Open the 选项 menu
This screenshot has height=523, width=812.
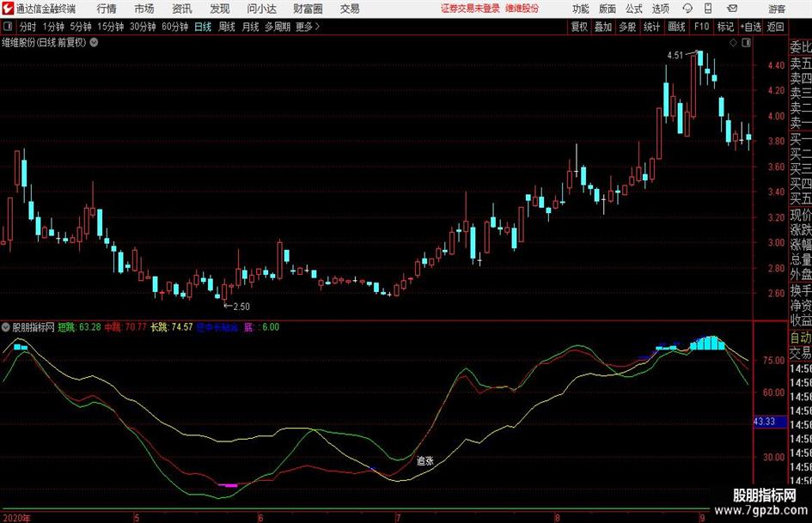coord(660,9)
